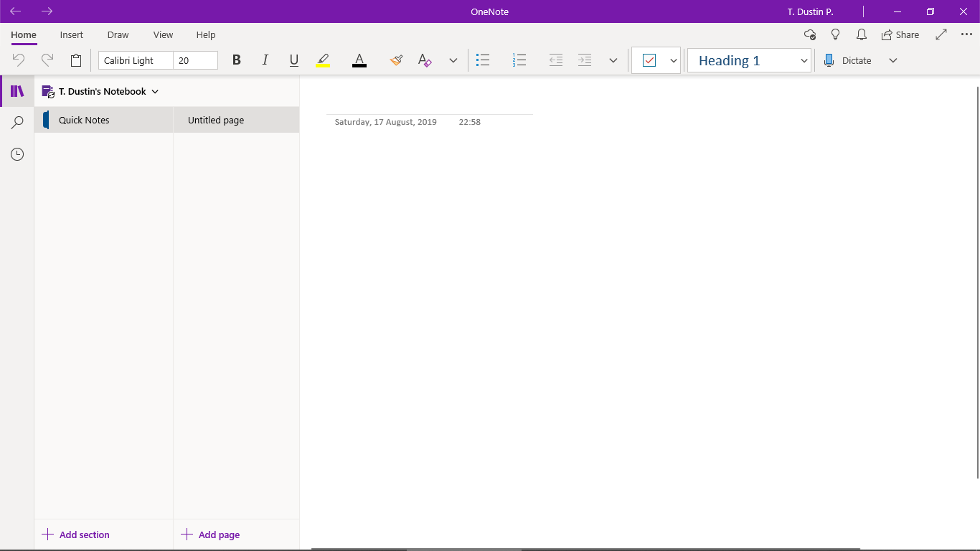Viewport: 980px width, 551px height.
Task: Expand the Dictate options chevron
Action: 893,60
